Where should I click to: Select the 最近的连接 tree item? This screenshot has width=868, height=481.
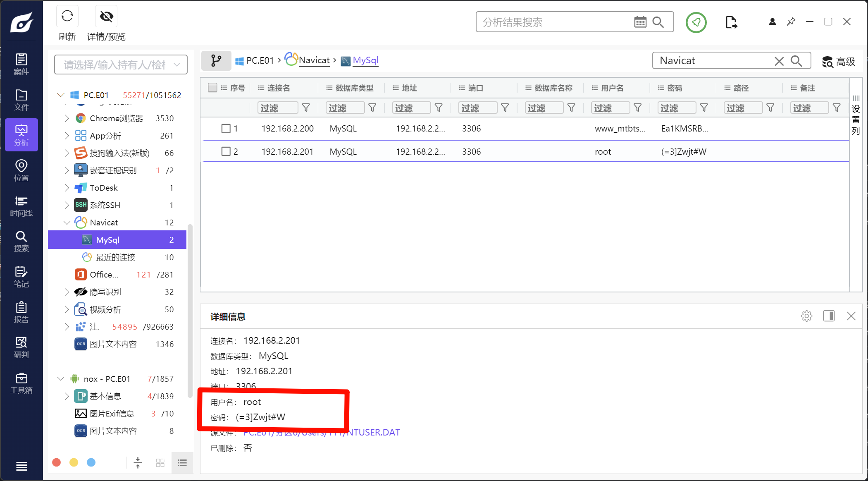click(x=117, y=257)
